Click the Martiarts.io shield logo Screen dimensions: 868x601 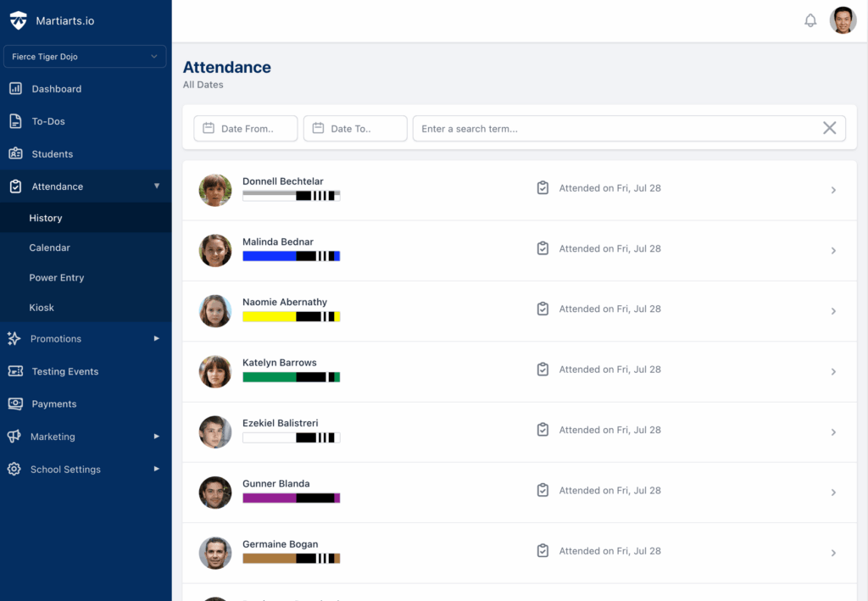(x=18, y=19)
